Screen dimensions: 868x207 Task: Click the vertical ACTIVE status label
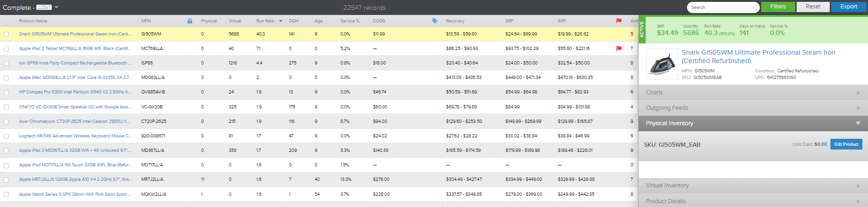(x=641, y=29)
